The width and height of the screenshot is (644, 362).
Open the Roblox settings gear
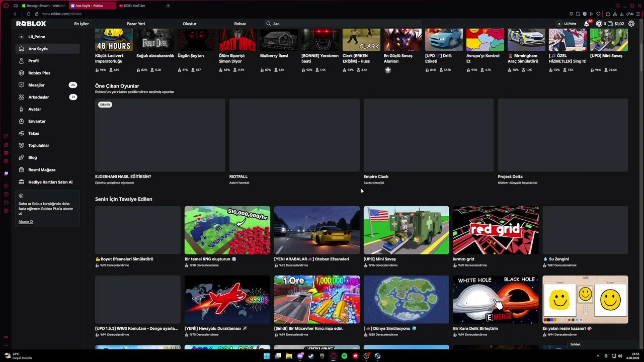tap(631, 24)
